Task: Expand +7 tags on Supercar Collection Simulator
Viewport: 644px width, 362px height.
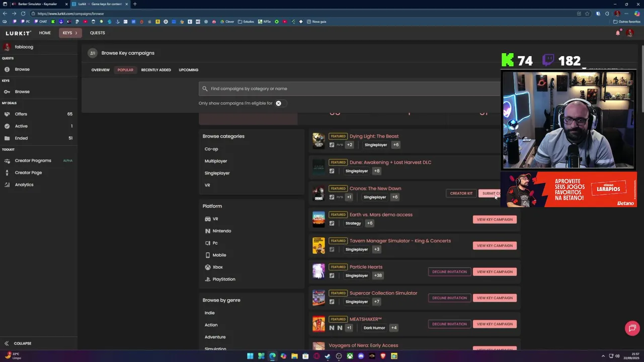Action: tap(377, 302)
